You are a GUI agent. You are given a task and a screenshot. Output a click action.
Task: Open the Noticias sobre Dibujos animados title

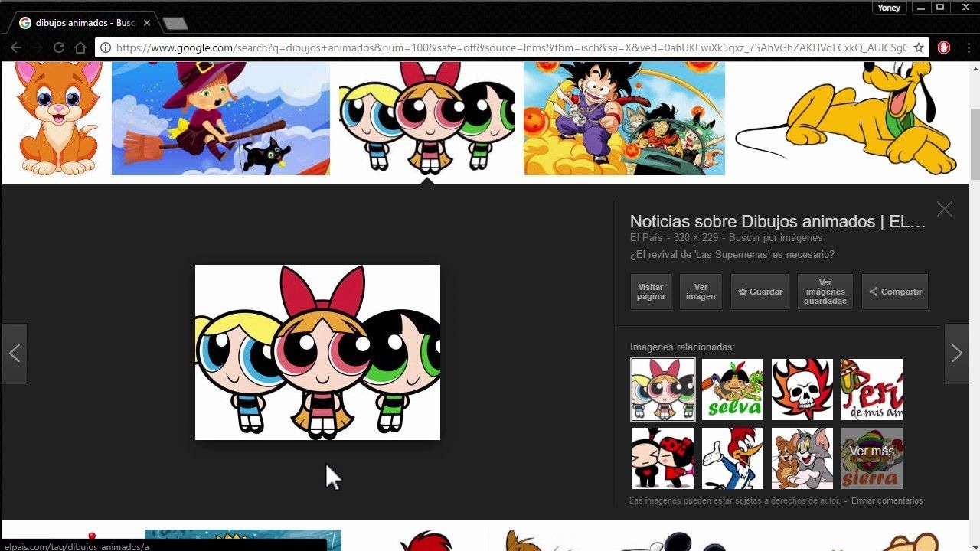(778, 222)
